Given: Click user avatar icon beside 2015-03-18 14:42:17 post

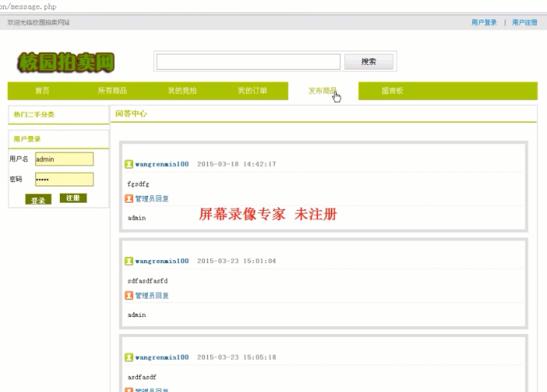Looking at the screenshot, I should pos(129,164).
